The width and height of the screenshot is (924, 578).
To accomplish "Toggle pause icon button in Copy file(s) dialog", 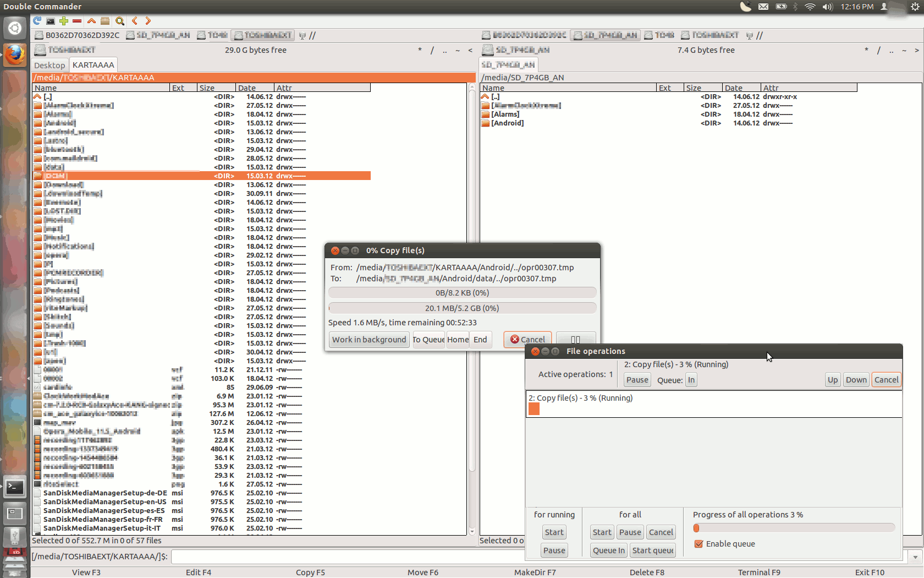I will coord(575,340).
